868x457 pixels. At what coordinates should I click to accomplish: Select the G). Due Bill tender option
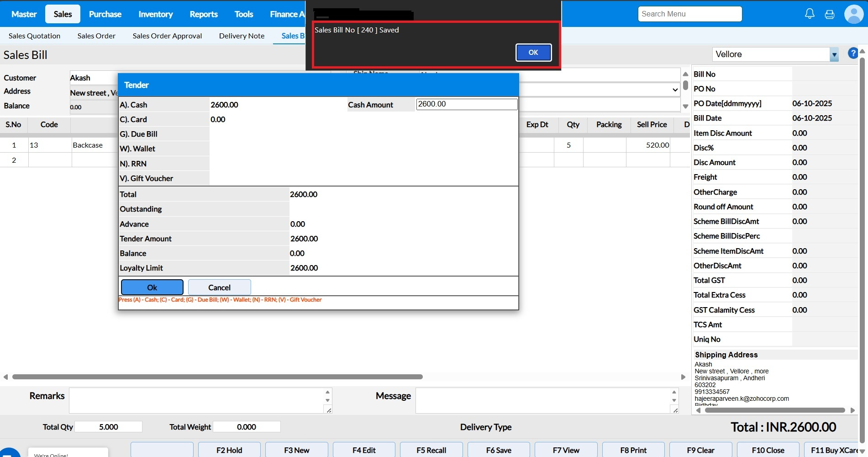point(164,134)
